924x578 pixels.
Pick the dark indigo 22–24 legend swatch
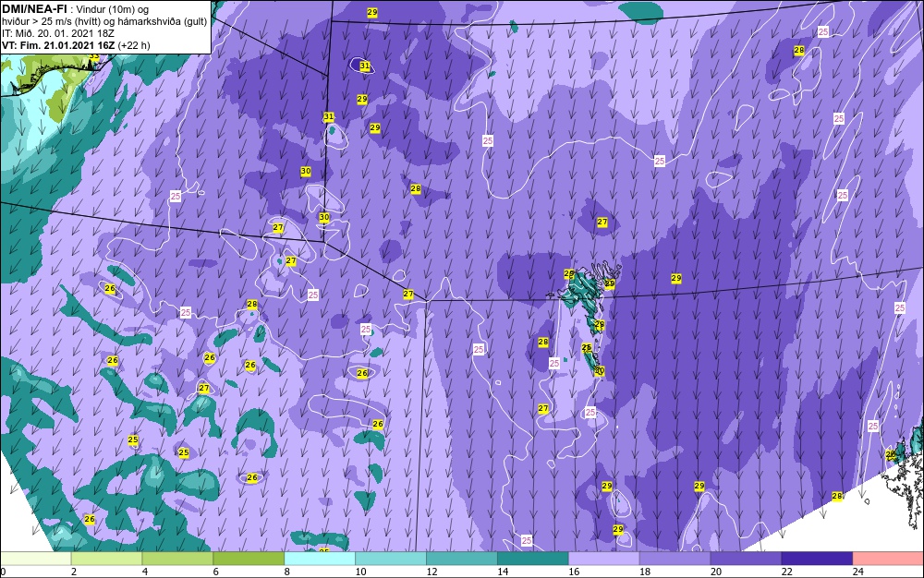pos(818,559)
